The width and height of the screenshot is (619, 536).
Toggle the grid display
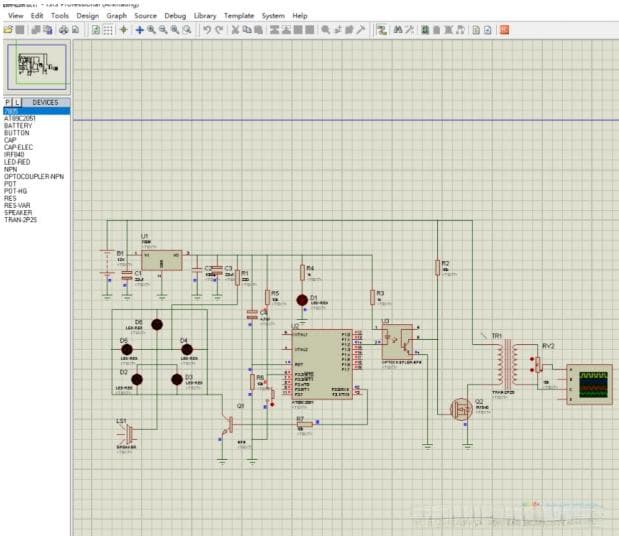[108, 30]
